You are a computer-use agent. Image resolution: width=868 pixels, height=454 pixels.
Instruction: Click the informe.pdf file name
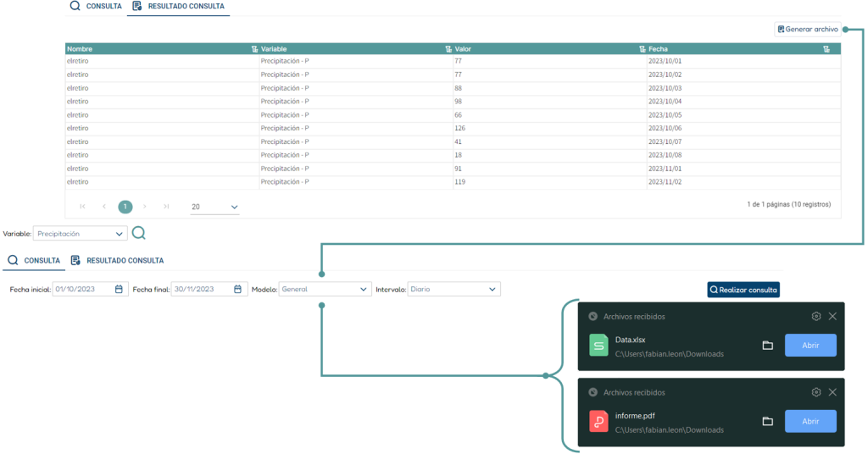635,416
